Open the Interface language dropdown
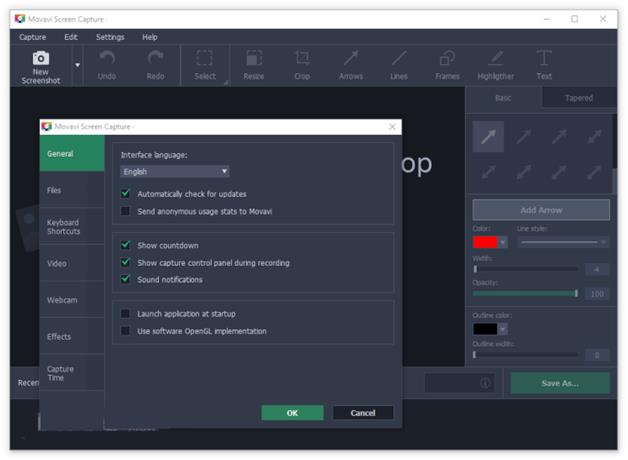 (175, 172)
